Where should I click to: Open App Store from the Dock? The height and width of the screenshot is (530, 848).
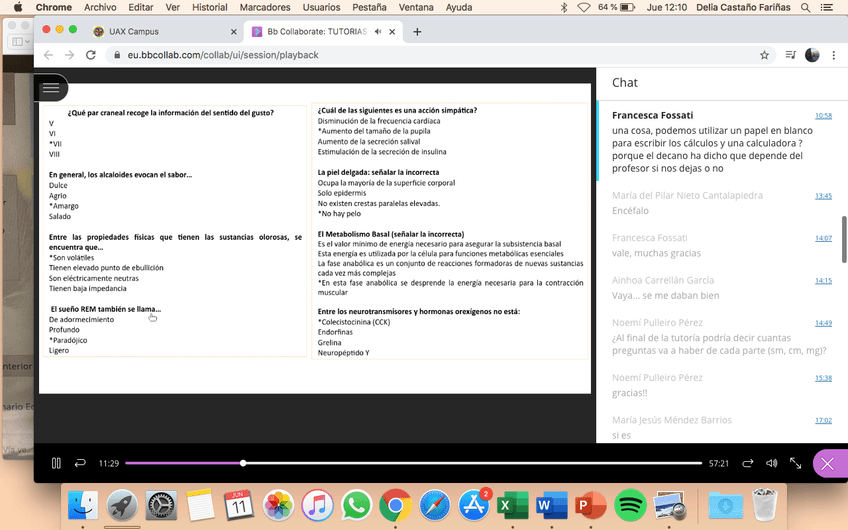pyautogui.click(x=474, y=506)
